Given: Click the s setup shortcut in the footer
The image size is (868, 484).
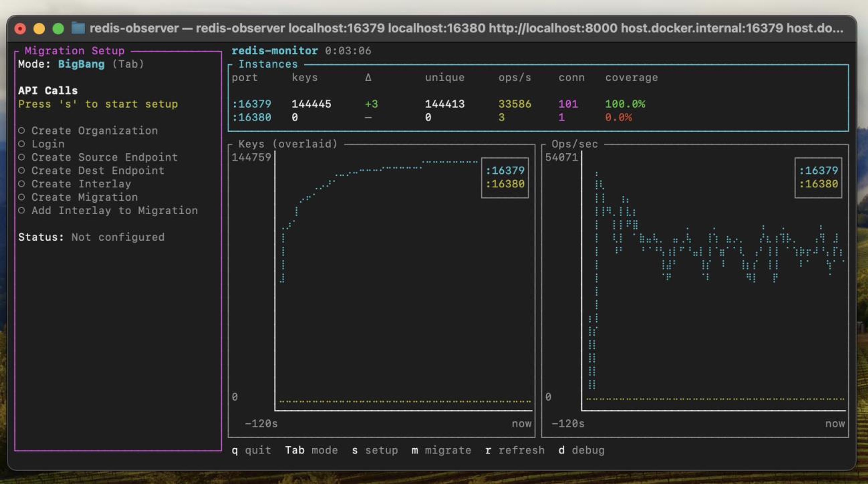Looking at the screenshot, I should [375, 450].
